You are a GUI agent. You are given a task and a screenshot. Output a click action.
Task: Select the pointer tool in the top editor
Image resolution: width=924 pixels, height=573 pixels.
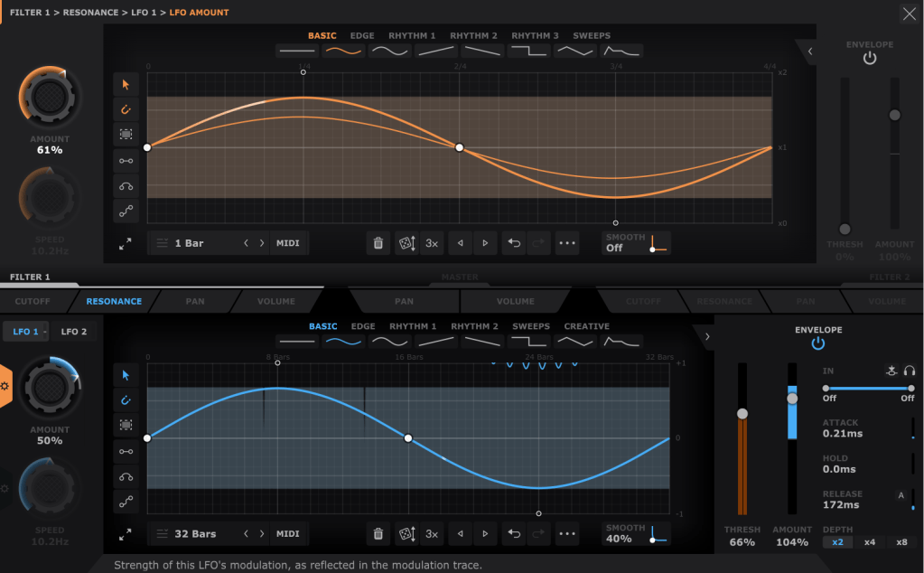click(x=126, y=85)
